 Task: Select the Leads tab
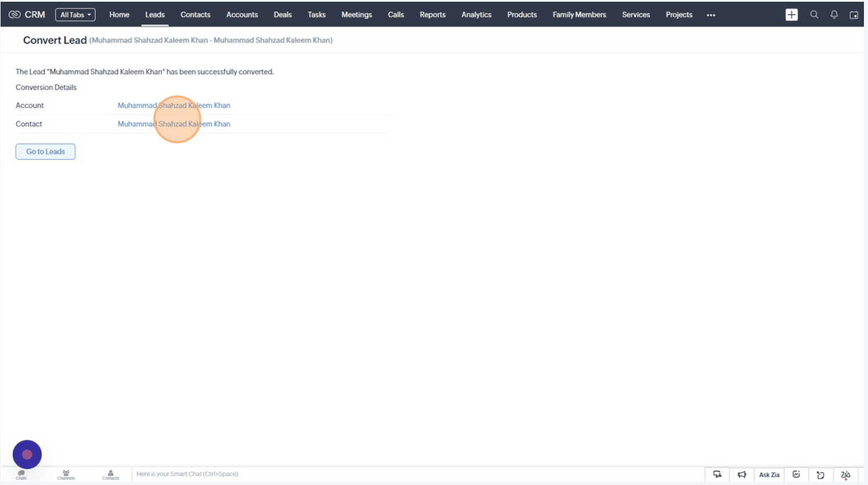pos(155,14)
